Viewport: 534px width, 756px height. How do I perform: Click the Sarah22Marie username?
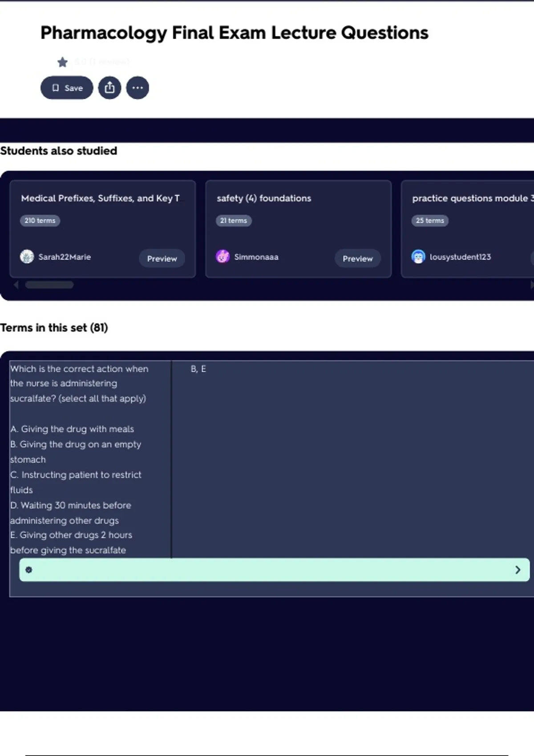tap(65, 257)
